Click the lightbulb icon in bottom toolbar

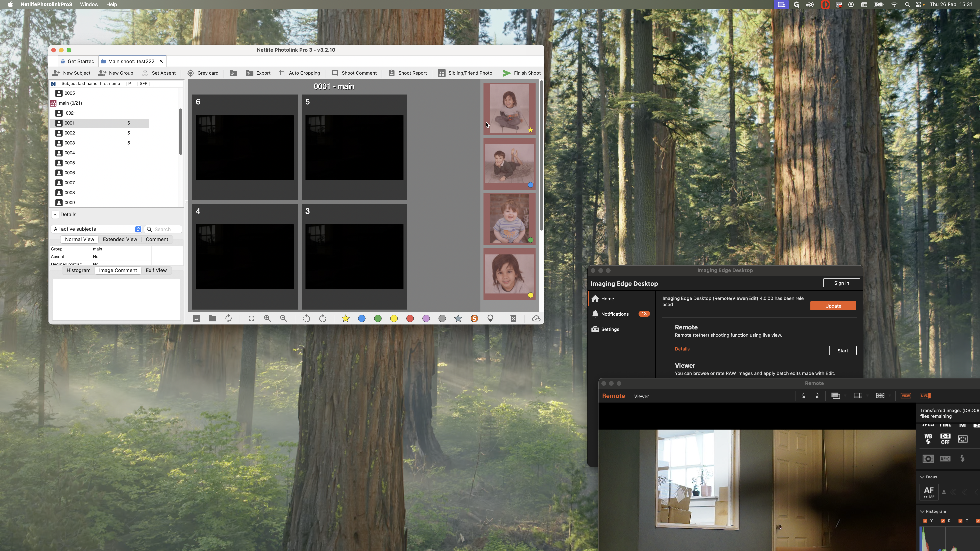490,319
